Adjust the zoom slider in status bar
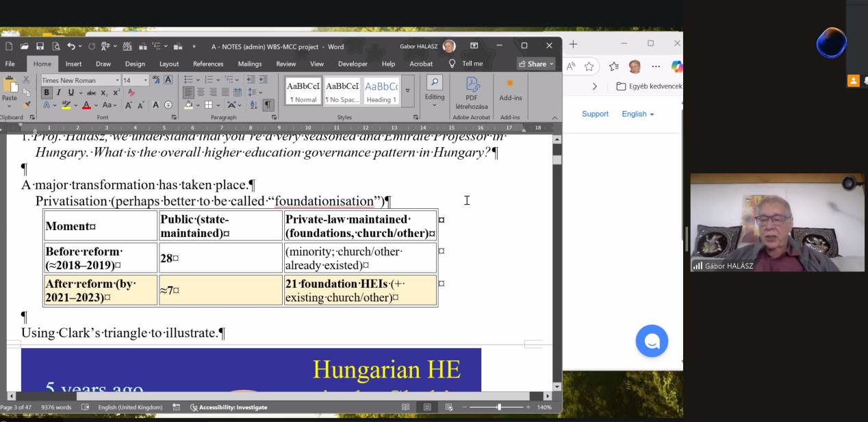 point(499,407)
